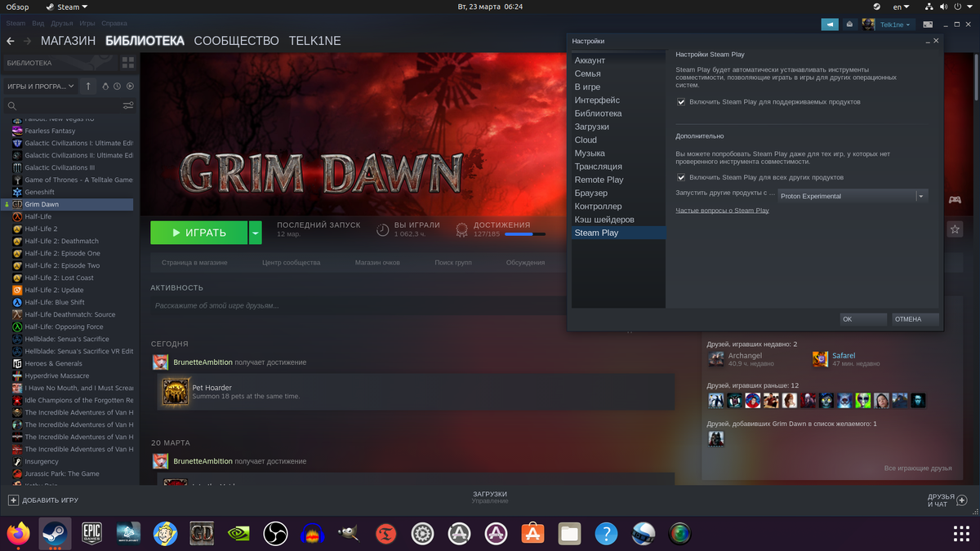This screenshot has height=551, width=980.
Task: Open the Steam app menu in the GNOME bar
Action: click(x=67, y=7)
